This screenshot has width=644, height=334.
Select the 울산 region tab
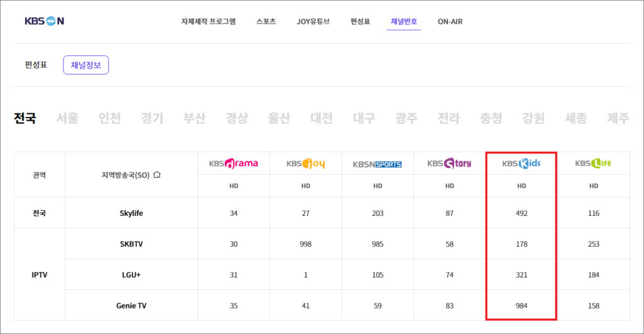[279, 118]
